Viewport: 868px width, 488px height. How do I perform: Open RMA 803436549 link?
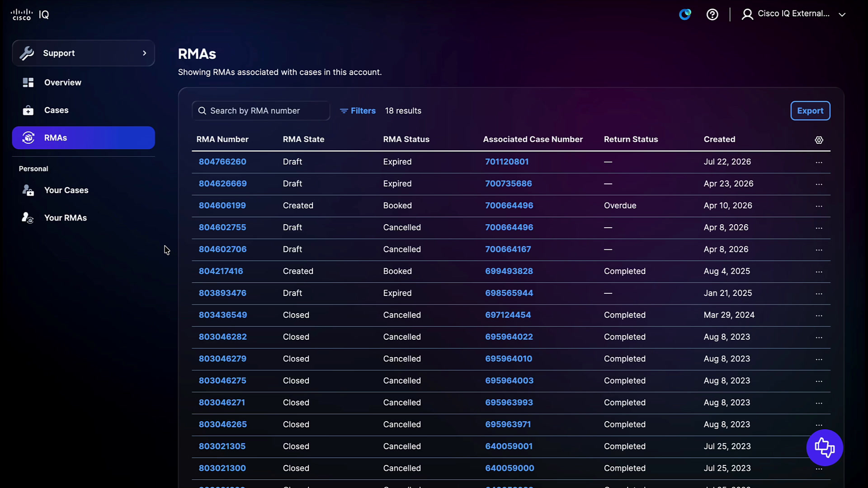(223, 315)
